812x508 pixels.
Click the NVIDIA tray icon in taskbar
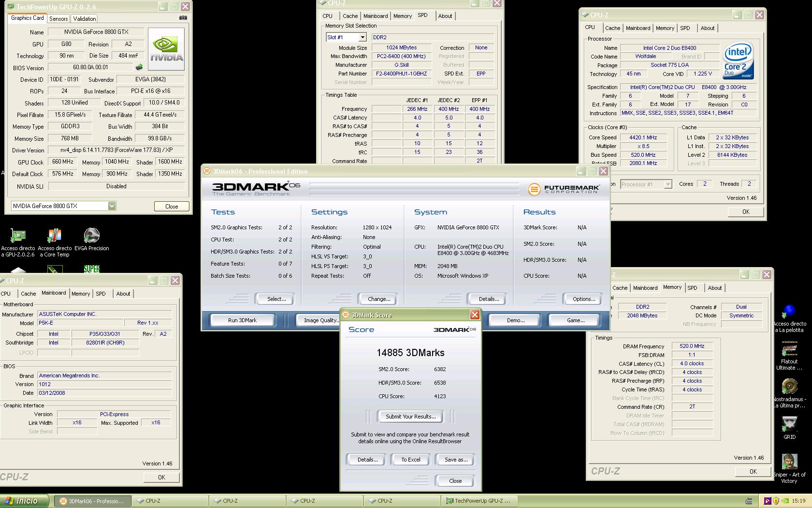click(x=786, y=501)
